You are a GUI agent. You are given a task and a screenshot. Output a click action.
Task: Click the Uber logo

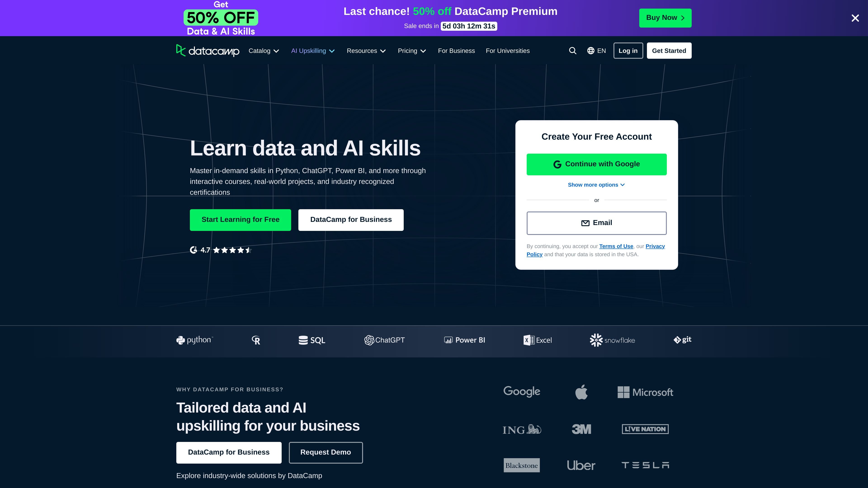click(581, 465)
